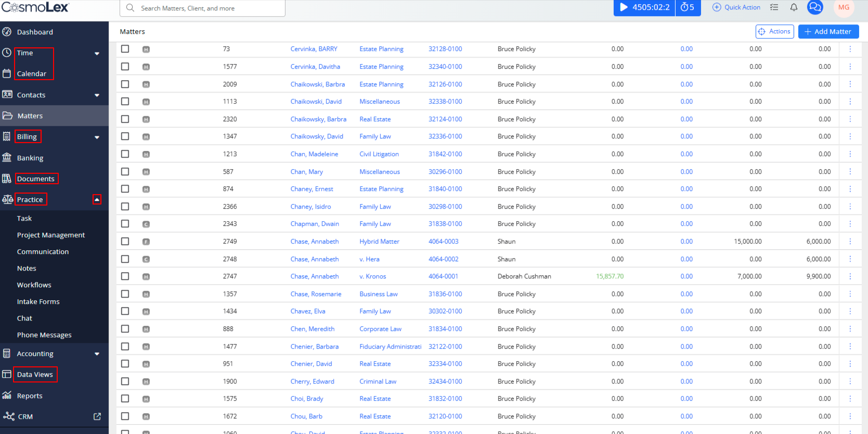Click the Accounting calculator icon
Viewport: 868px width, 434px height.
tap(7, 353)
